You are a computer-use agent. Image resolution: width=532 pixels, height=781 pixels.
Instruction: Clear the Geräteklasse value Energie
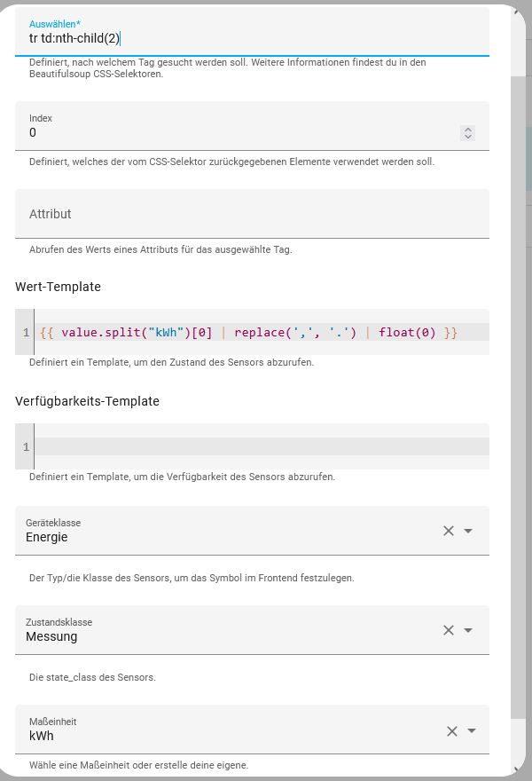[x=449, y=531]
